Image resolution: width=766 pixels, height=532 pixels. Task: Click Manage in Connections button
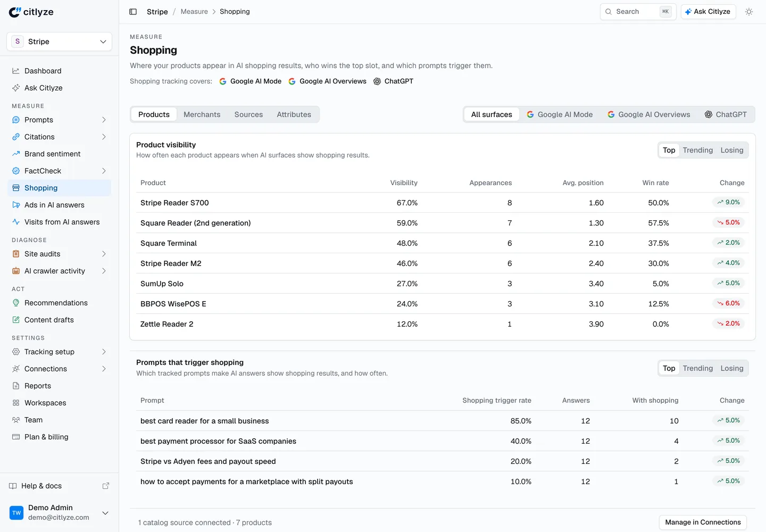pos(703,522)
